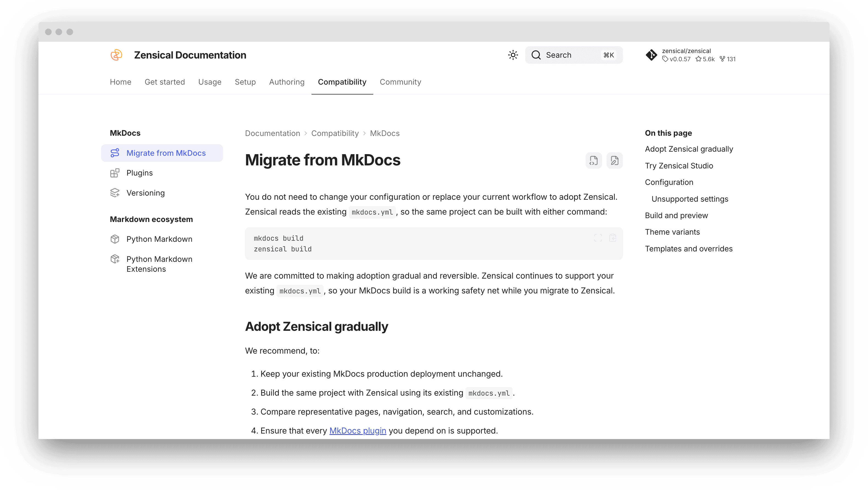Screen dimensions: 868x494
Task: Open the Plugins sidebar page
Action: 140,173
